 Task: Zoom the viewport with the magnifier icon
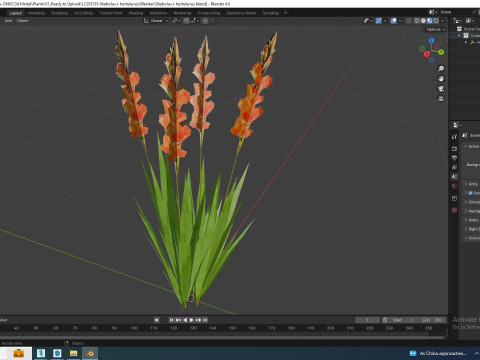tap(441, 69)
